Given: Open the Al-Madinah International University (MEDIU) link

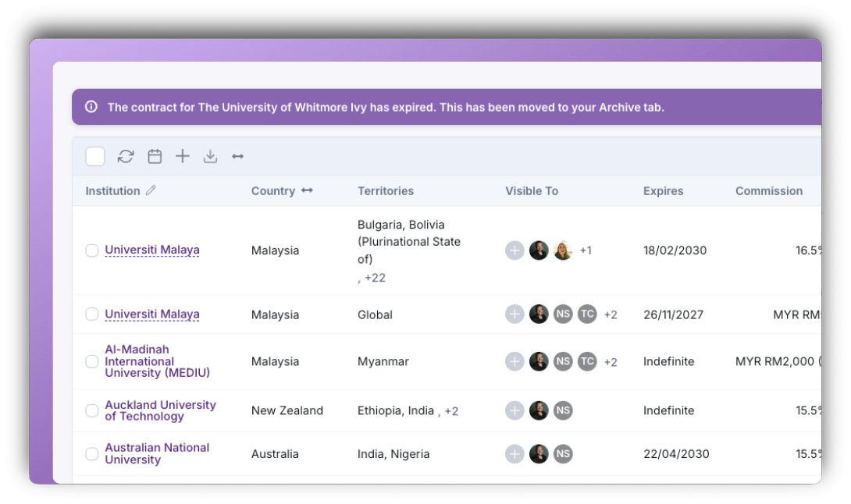Looking at the screenshot, I should [158, 361].
